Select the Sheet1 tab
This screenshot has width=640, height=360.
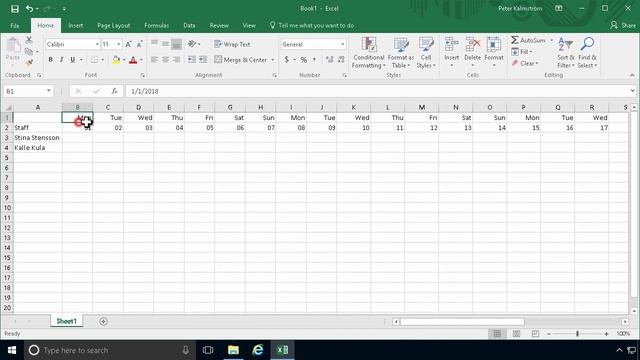point(67,321)
